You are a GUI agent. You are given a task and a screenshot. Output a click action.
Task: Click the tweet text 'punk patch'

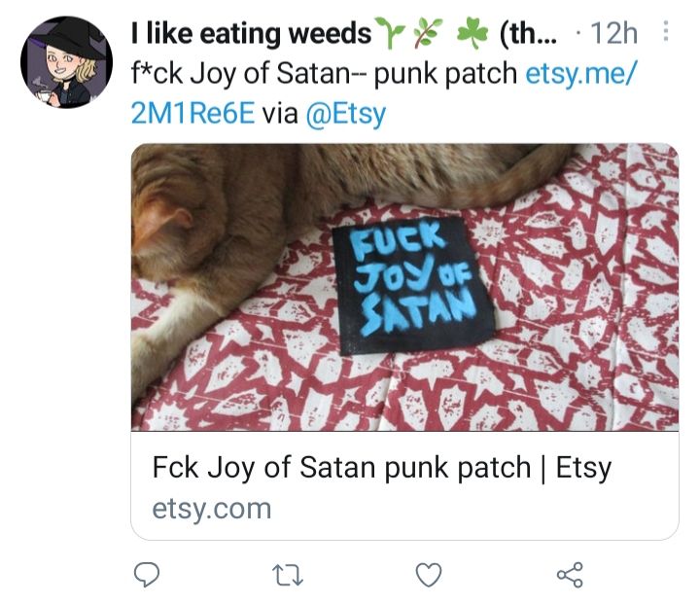(445, 74)
